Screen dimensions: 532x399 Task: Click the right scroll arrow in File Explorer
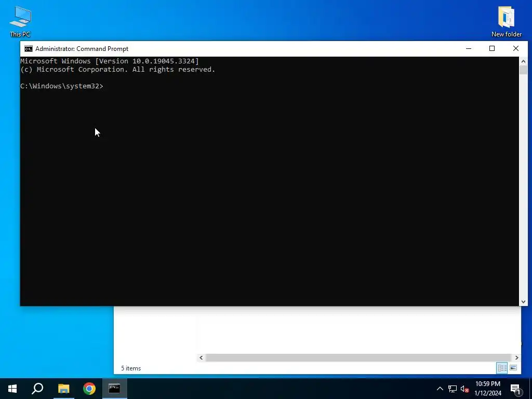(516, 357)
